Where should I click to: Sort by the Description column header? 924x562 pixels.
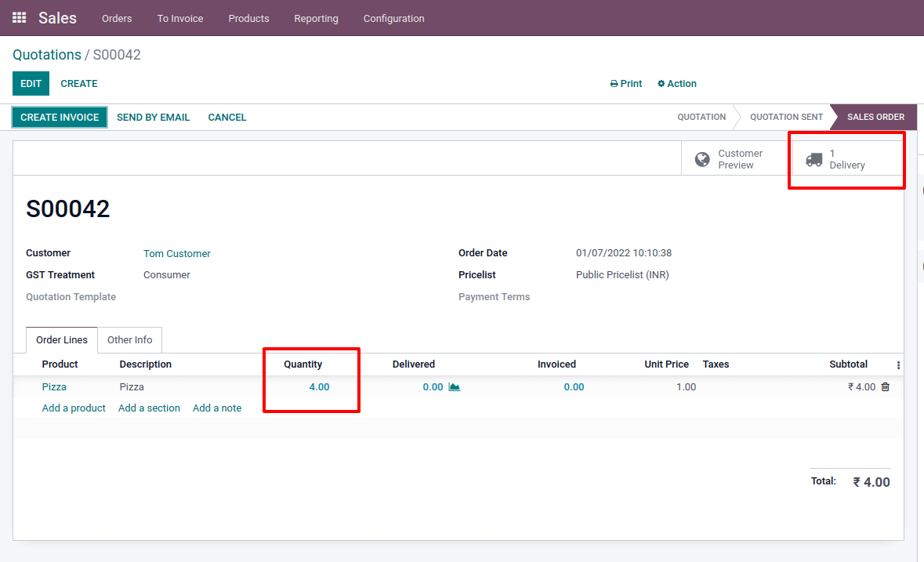(146, 364)
